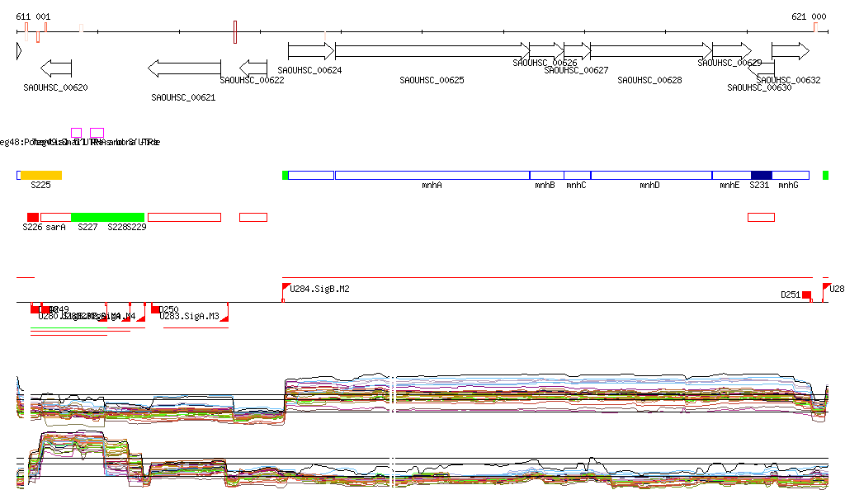Viewport: 845px width, 504px height.
Task: Click the 'mnhA' label text
Action: pos(432,185)
